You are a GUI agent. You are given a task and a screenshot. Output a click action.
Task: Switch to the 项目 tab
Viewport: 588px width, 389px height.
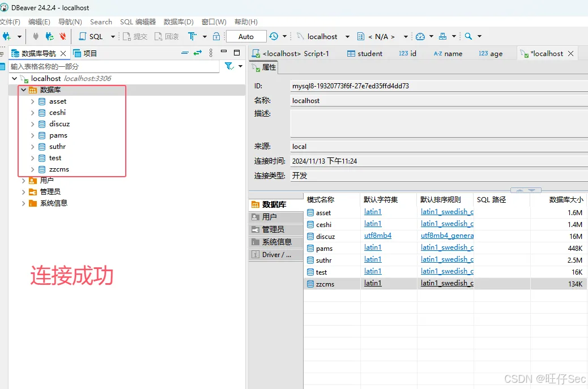85,53
